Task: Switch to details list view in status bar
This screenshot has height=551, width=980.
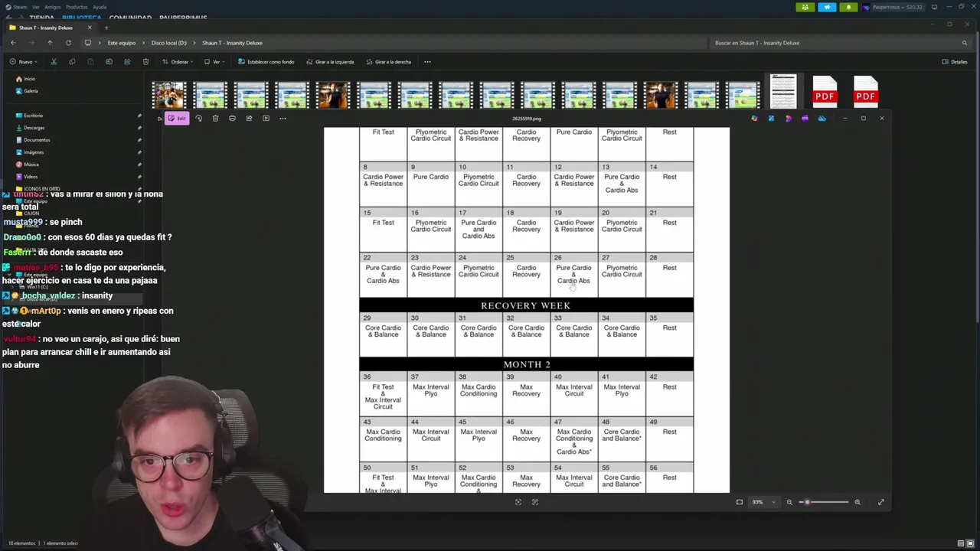Action: 961,543
